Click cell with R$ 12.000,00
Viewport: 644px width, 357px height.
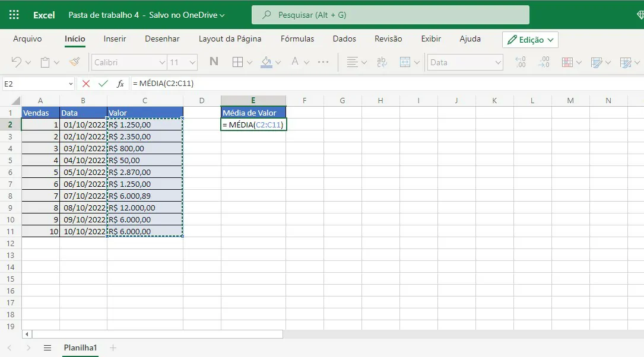(145, 208)
